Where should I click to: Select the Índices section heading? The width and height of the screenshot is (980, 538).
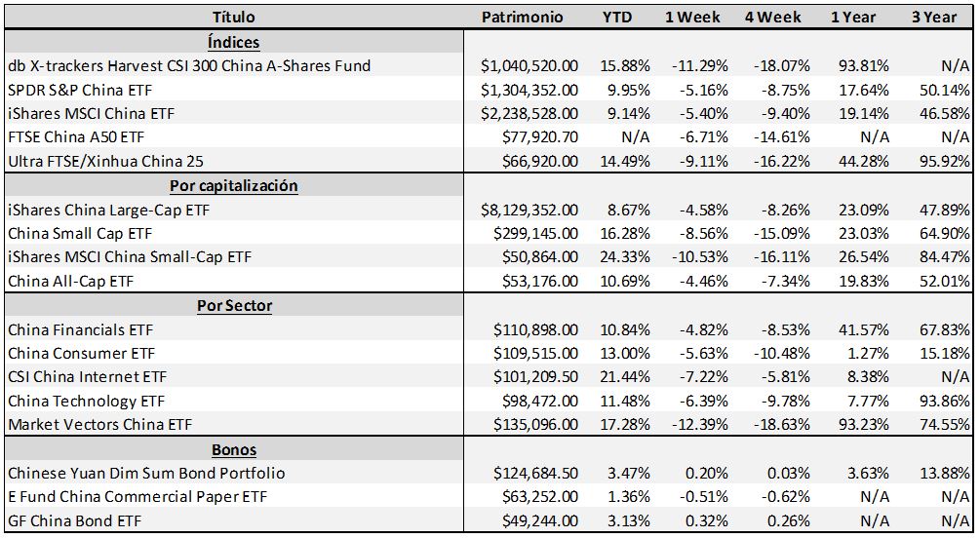tap(233, 42)
